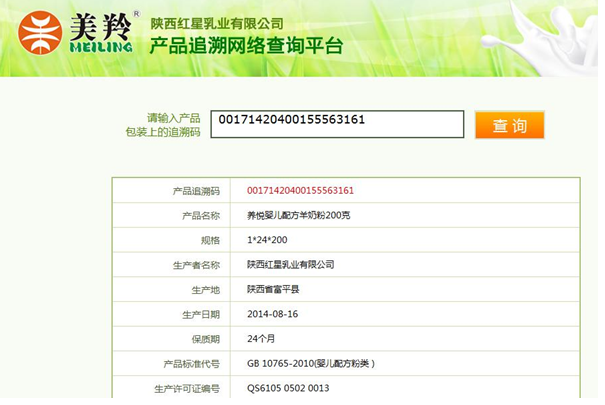Click the 产品追溯网络查询平台 title

246,47
